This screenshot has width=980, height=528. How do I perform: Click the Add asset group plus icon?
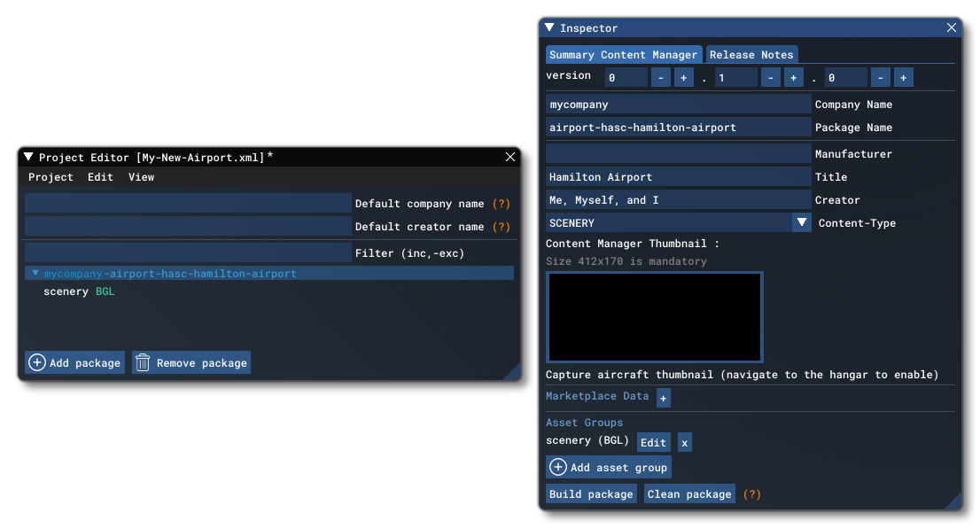tap(557, 467)
